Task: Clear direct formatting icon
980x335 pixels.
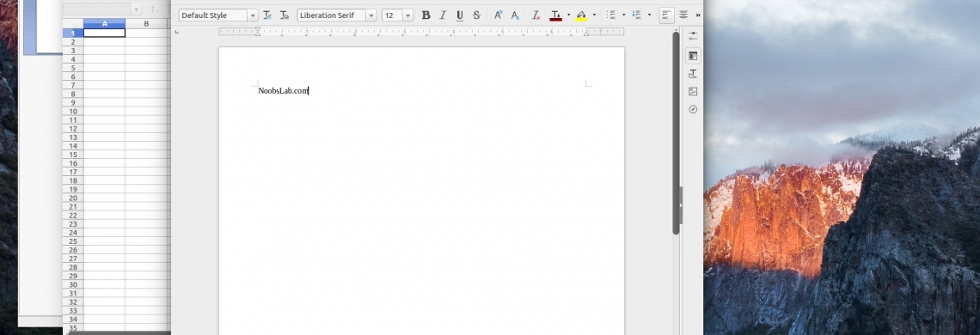Action: click(x=536, y=15)
